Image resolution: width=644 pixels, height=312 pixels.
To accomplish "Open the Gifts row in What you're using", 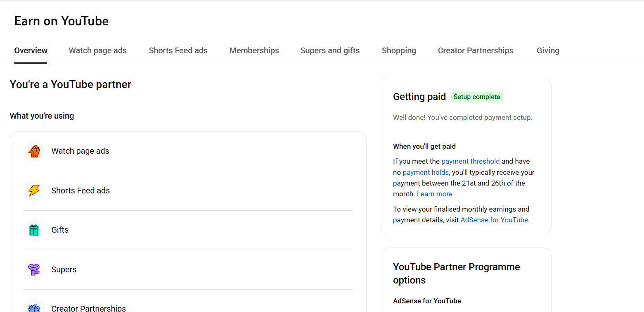I will [x=188, y=230].
